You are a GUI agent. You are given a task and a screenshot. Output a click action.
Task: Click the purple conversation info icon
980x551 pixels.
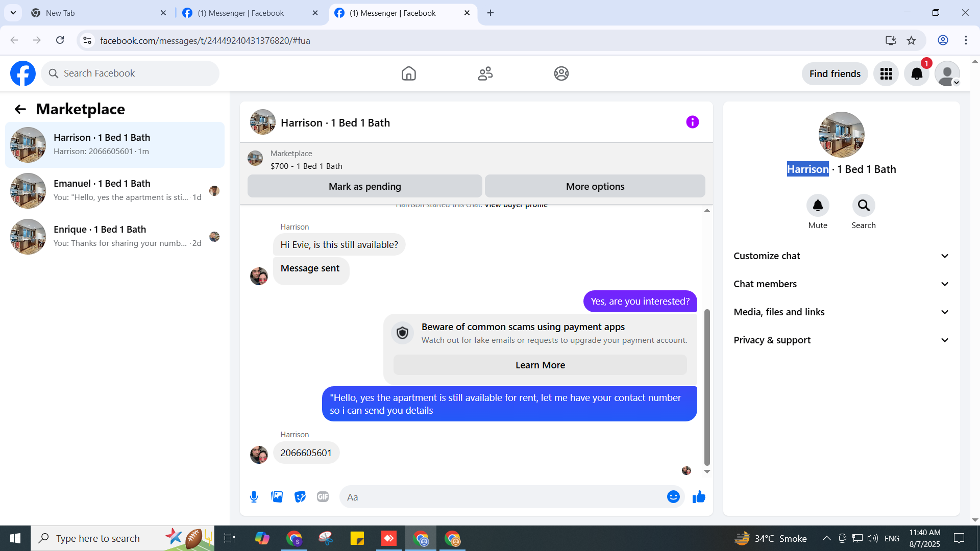(x=692, y=122)
